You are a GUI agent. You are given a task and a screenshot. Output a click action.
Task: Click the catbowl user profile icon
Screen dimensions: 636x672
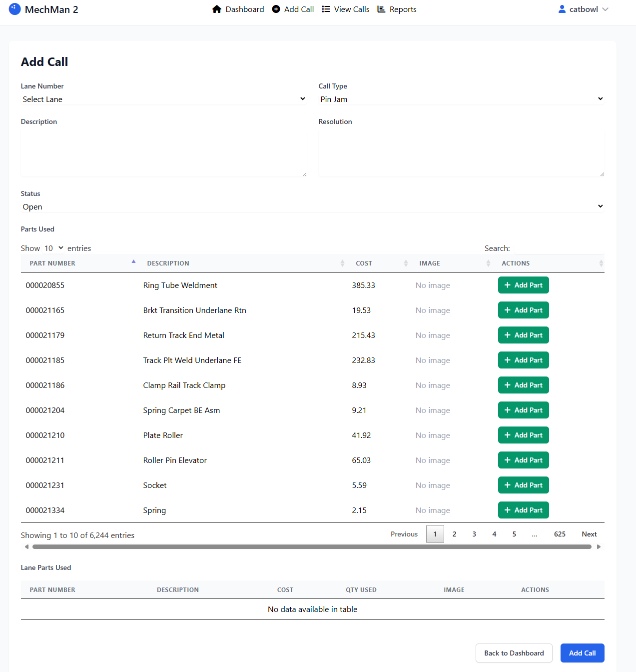[x=562, y=9]
